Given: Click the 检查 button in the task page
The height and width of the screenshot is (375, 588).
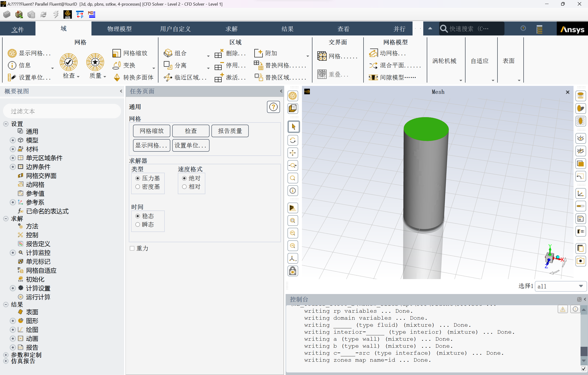Looking at the screenshot, I should pos(191,131).
